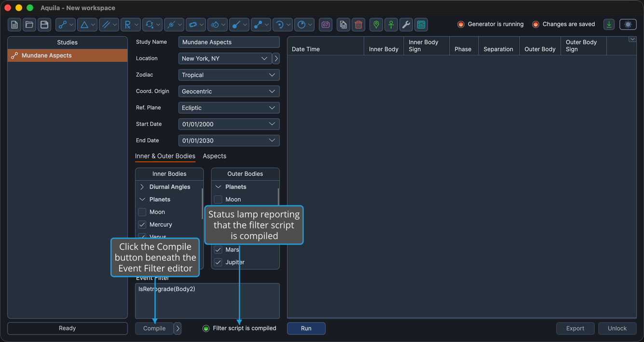The image size is (644, 342).
Task: Open locations via the green pin icon
Action: point(376,25)
